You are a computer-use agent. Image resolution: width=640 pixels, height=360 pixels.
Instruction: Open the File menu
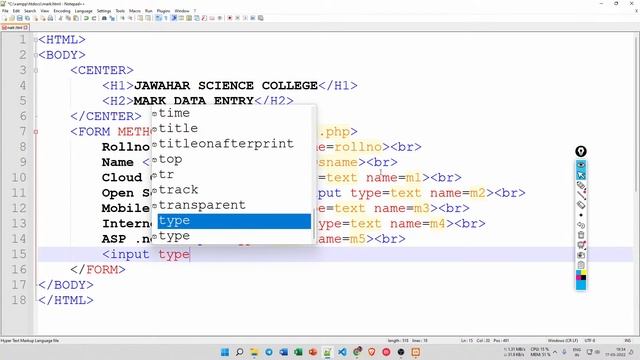pos(5,11)
